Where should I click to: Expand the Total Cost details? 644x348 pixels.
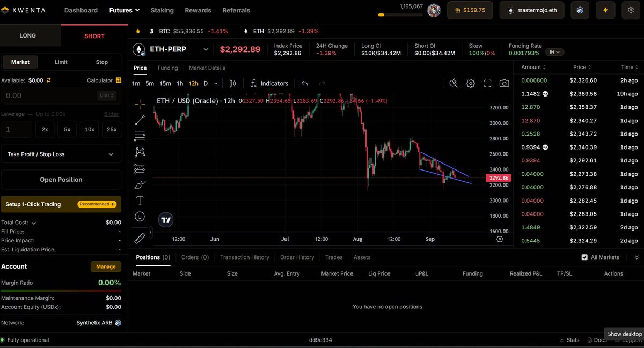tap(34, 223)
